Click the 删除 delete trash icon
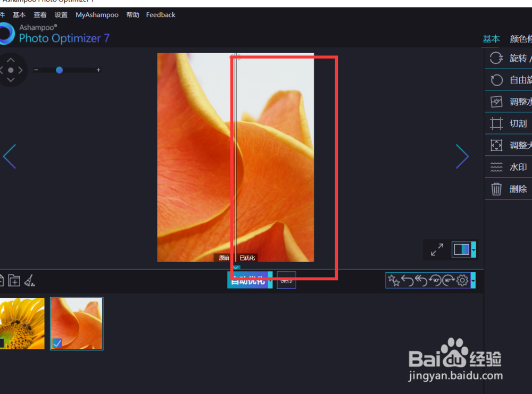Viewport: 532px width, 394px height. click(496, 189)
